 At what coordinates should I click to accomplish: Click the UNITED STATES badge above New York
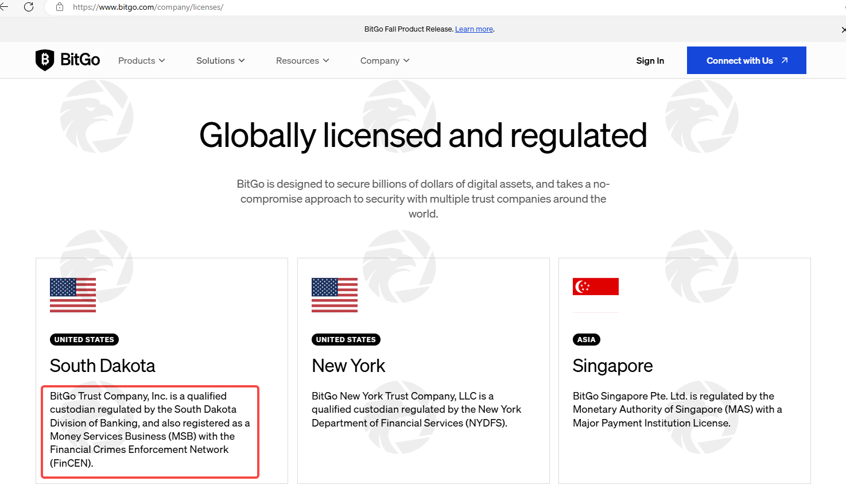(346, 340)
